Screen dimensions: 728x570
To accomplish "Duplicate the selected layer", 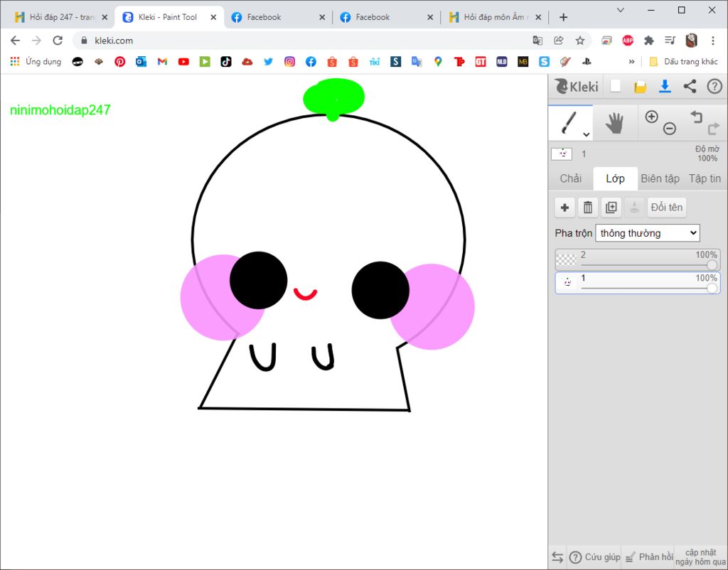I will click(611, 208).
